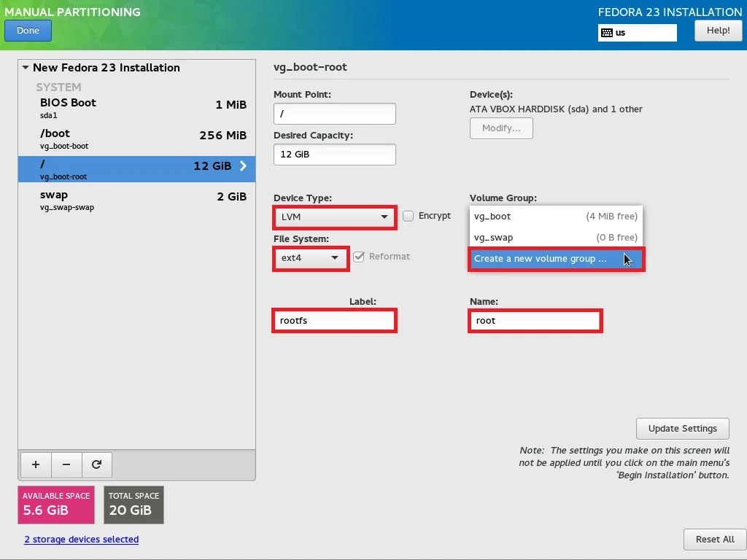
Task: Click the MANUAL PARTITIONING title
Action: tap(72, 12)
